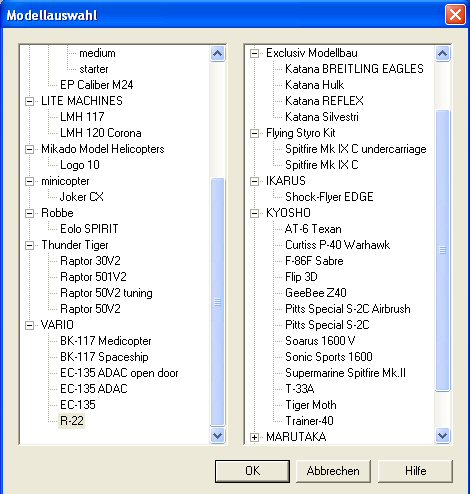Image resolution: width=470 pixels, height=494 pixels.
Task: Select Trainer-40
Action: coord(309,421)
